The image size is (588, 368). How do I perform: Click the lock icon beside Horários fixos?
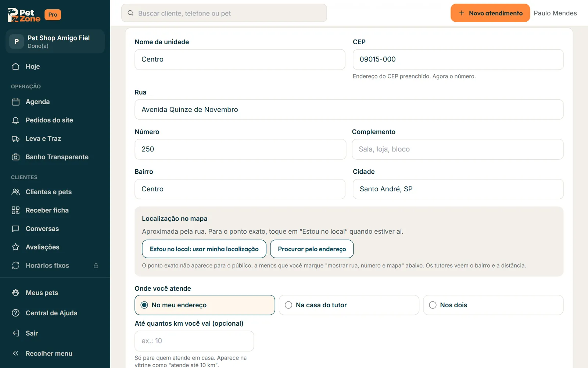click(96, 266)
